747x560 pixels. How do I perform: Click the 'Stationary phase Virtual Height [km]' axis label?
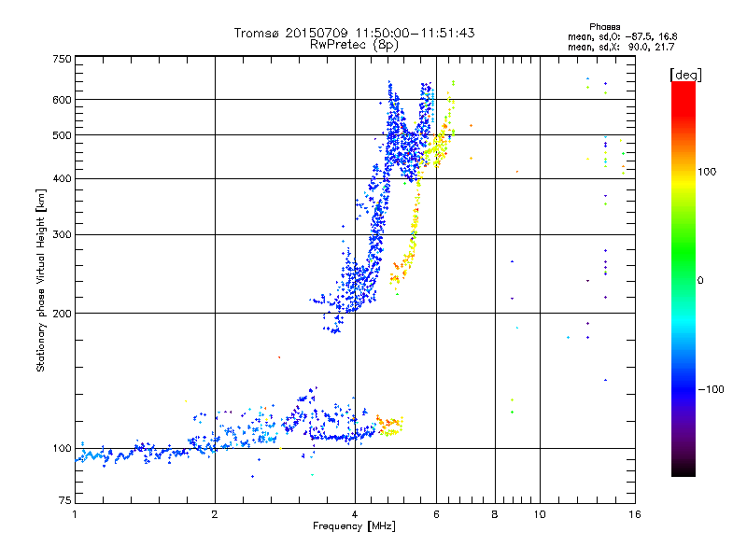point(41,280)
